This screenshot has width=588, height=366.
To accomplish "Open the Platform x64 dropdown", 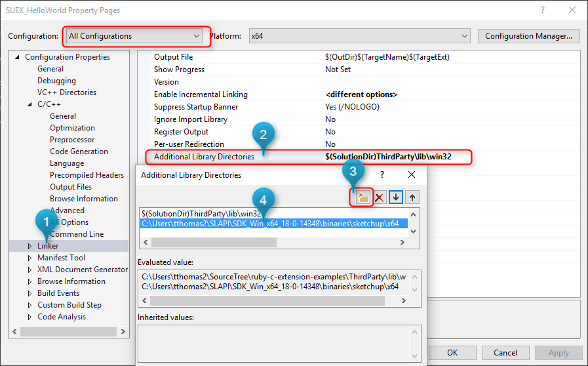I will (x=359, y=36).
